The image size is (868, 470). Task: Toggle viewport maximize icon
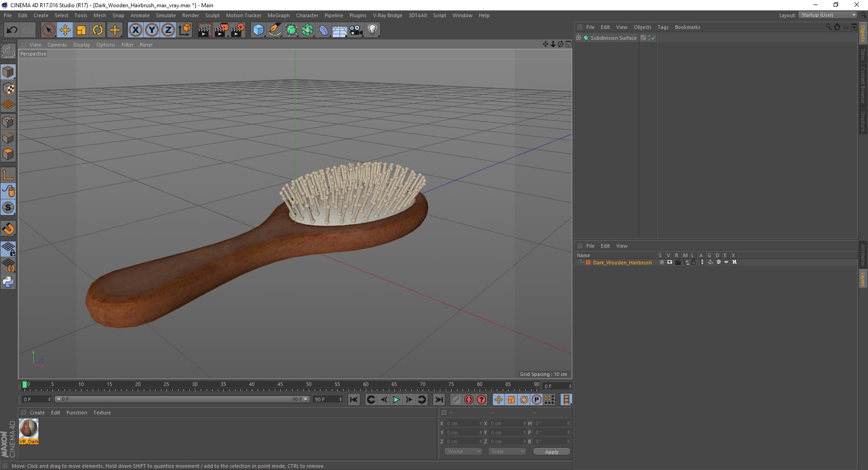pos(568,44)
